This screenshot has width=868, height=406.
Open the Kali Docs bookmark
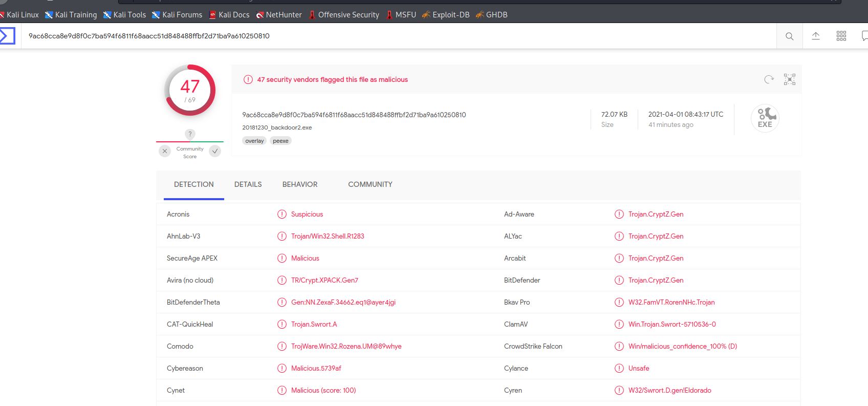coord(229,15)
